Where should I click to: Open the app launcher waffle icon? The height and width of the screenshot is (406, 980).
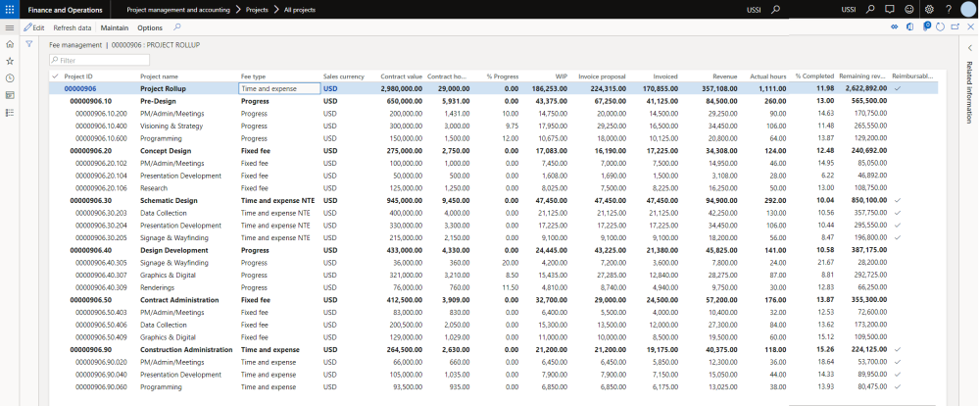10,9
